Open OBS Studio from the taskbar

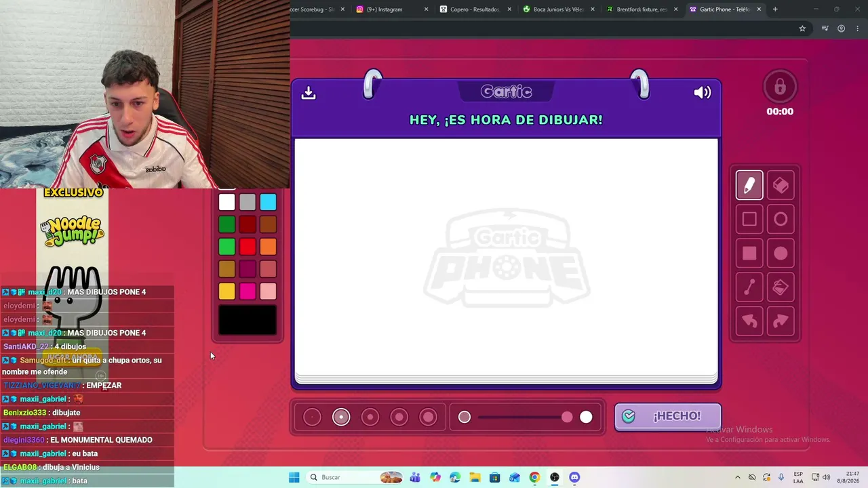click(x=555, y=477)
